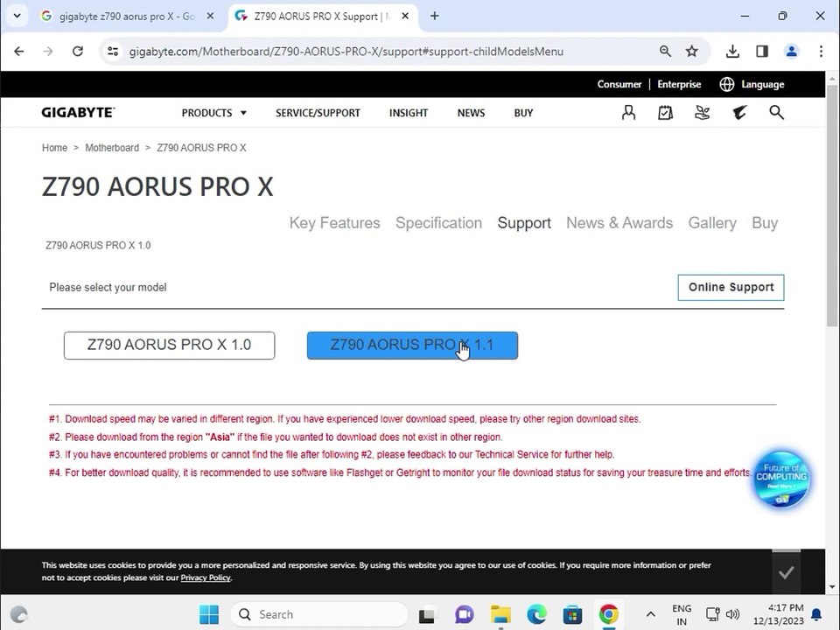Switch to the Buy tab
The height and width of the screenshot is (630, 840).
[x=765, y=223]
